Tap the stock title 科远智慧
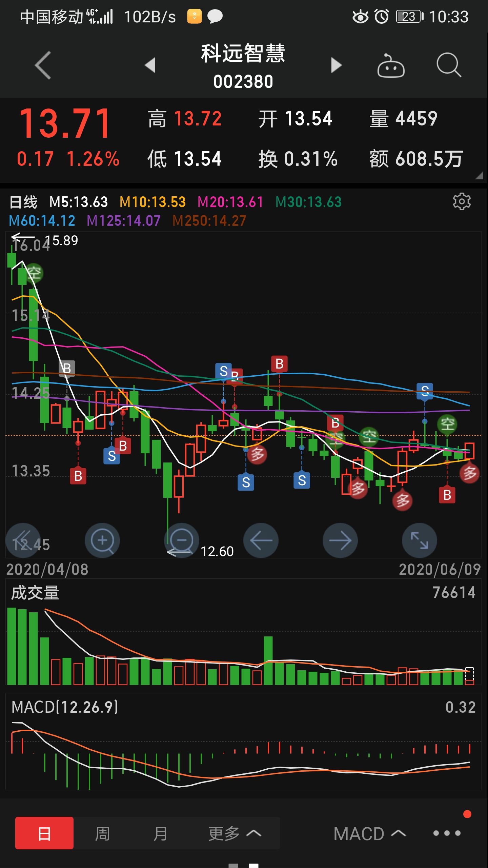Image resolution: width=488 pixels, height=868 pixels. [243, 53]
